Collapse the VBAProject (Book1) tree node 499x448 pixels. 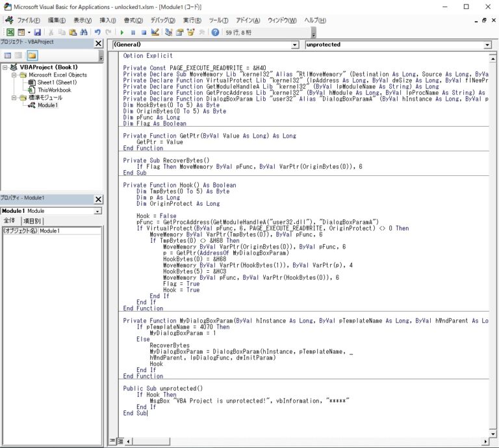(6, 67)
